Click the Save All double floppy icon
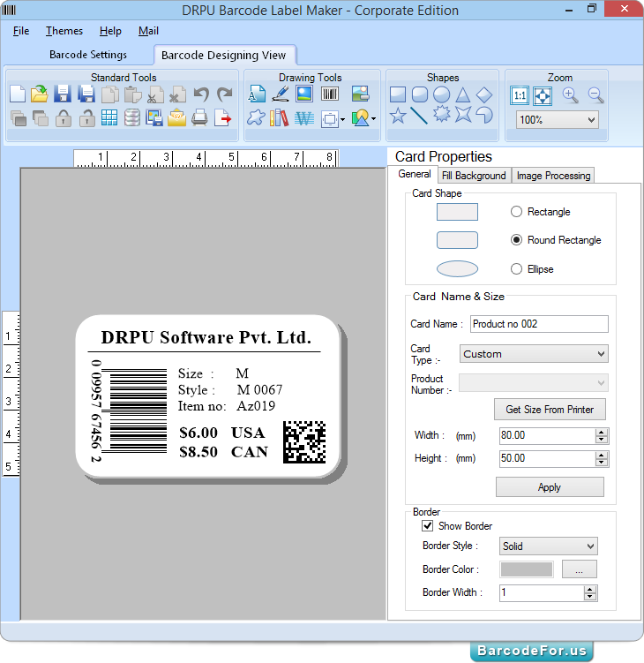Viewport: 644px width, 663px height. (x=86, y=94)
